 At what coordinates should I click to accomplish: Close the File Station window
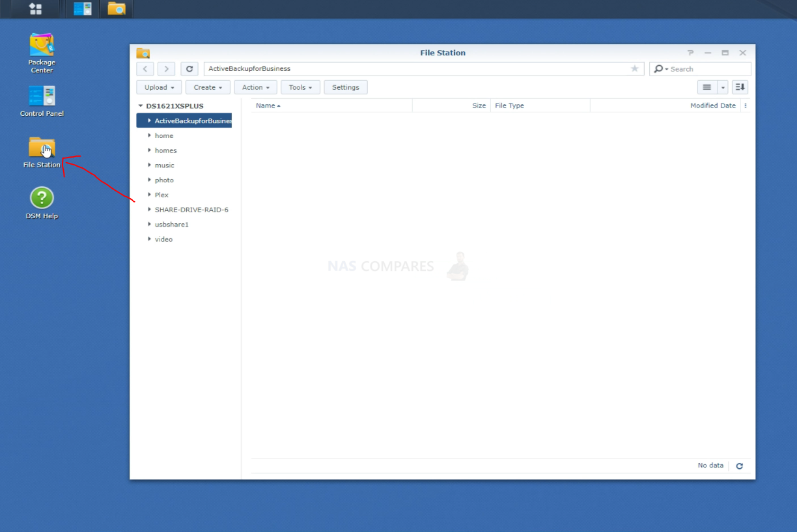tap(742, 53)
